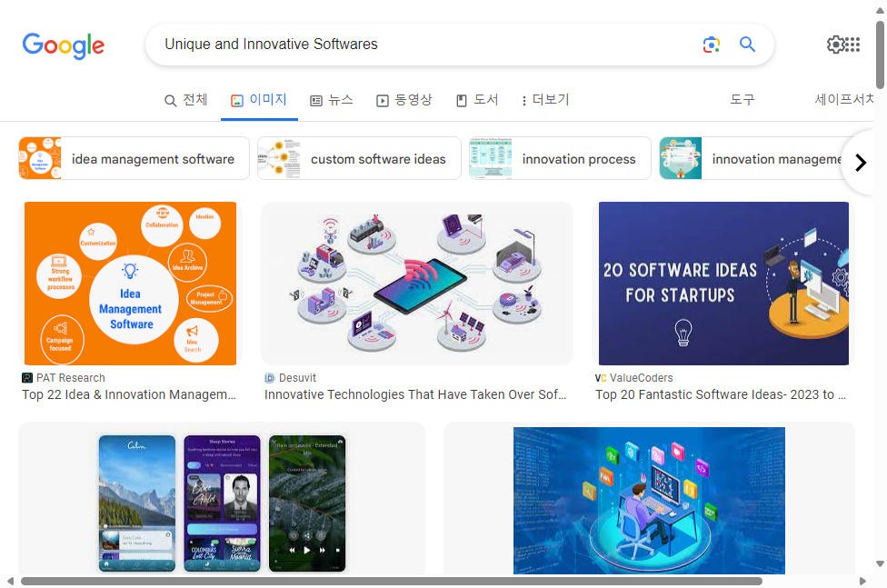
Task: Visit the ValueCoders source link
Action: 642,378
